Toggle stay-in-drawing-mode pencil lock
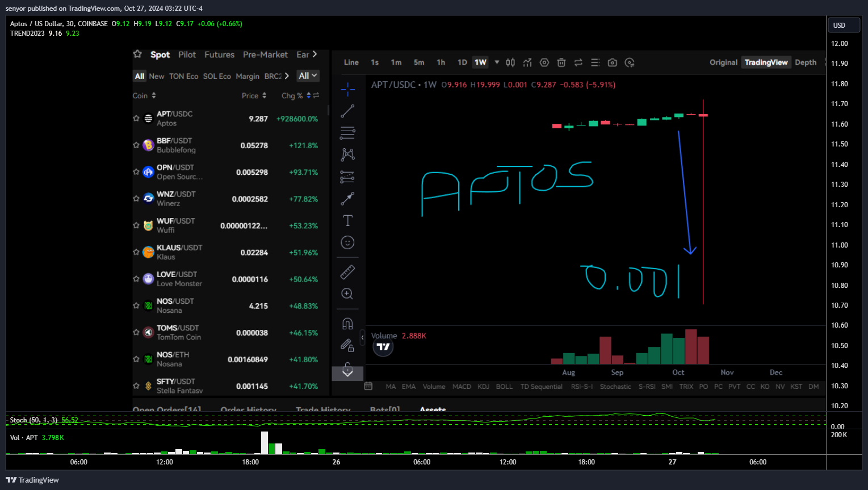Screen dimensions: 868x490 point(347,345)
